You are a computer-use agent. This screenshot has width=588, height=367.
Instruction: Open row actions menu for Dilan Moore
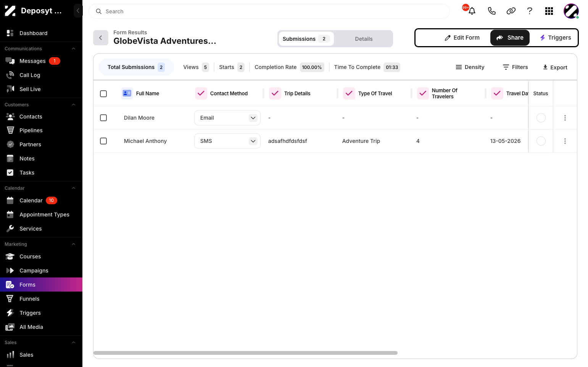[x=565, y=118]
